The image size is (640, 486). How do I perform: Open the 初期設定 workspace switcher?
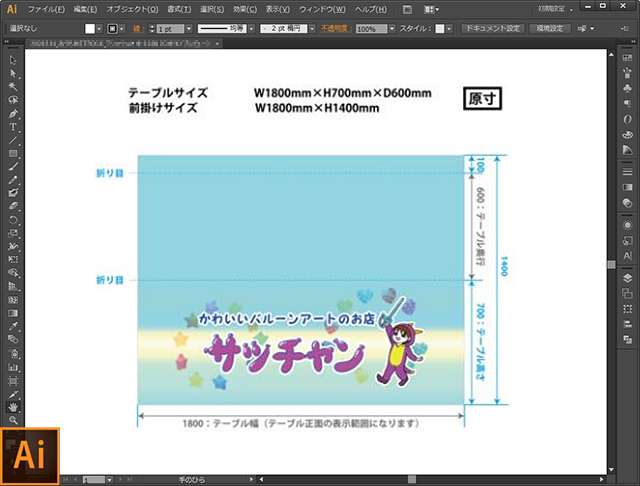[558, 9]
